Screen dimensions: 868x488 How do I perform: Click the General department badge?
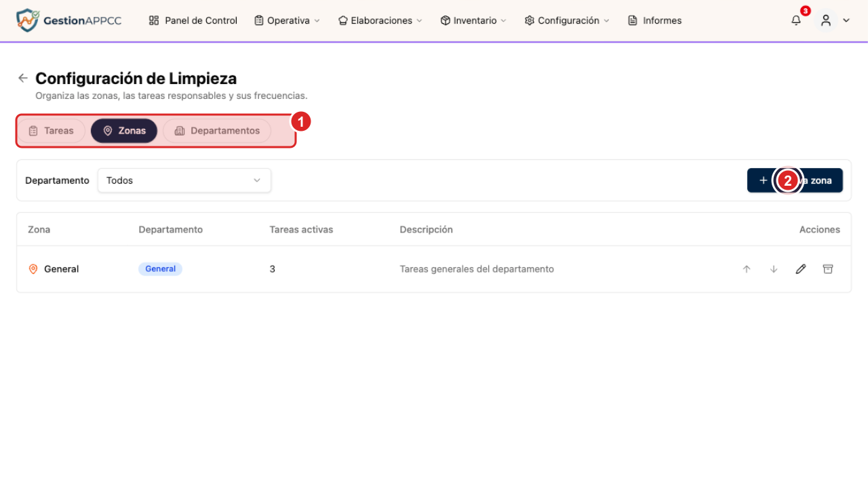pyautogui.click(x=161, y=269)
